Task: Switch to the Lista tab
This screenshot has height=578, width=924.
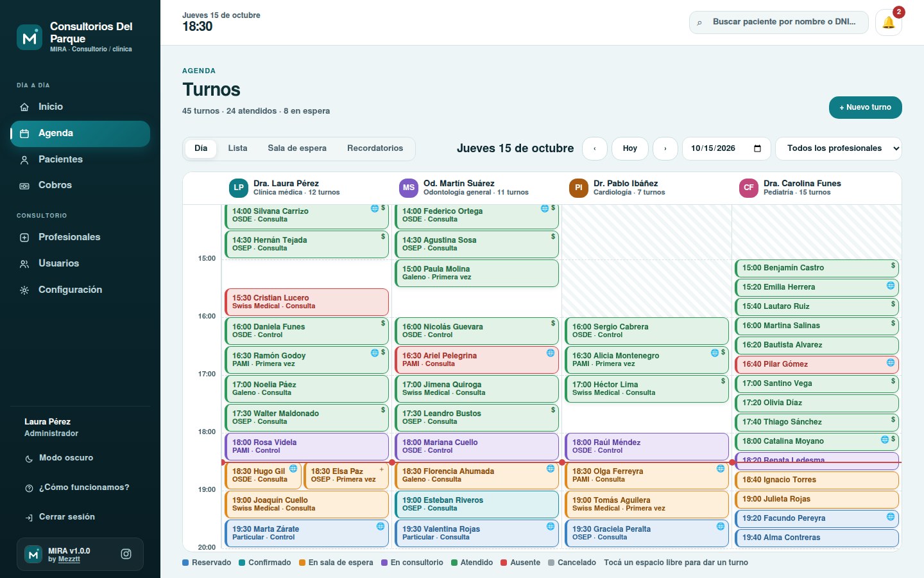Action: pyautogui.click(x=237, y=148)
